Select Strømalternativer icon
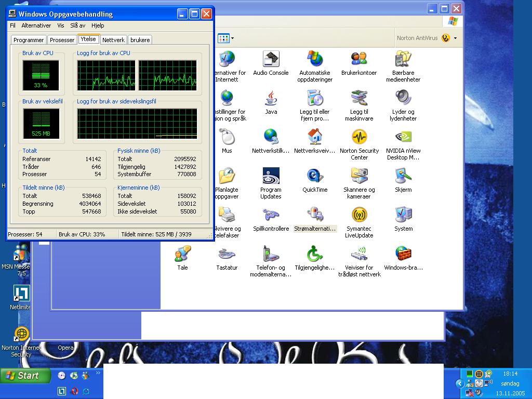This screenshot has height=399, width=532. click(315, 220)
